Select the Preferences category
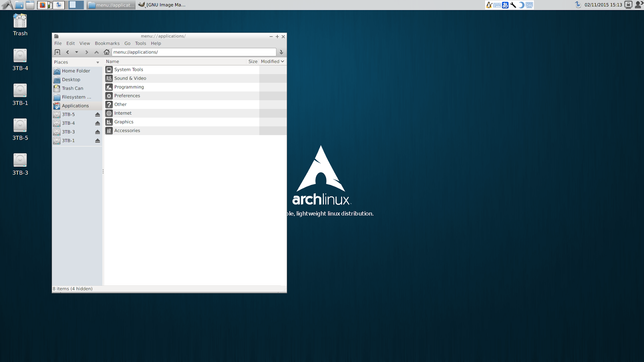 pyautogui.click(x=196, y=96)
